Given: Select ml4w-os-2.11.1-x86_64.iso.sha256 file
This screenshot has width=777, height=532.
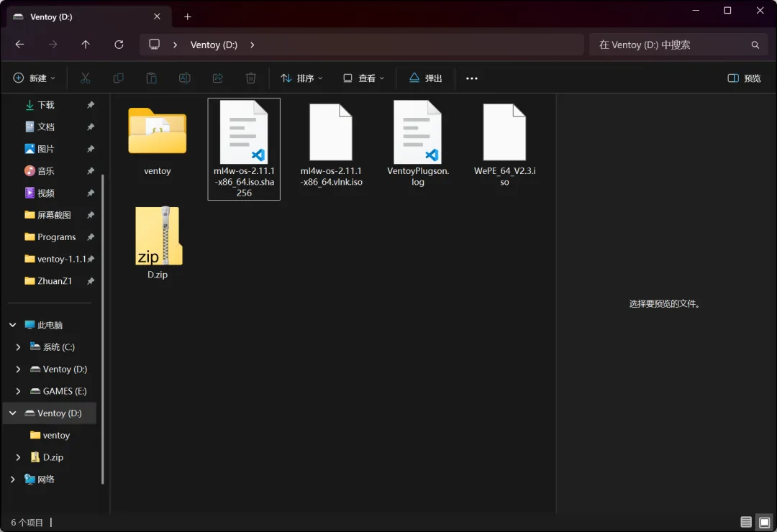Looking at the screenshot, I should point(244,149).
